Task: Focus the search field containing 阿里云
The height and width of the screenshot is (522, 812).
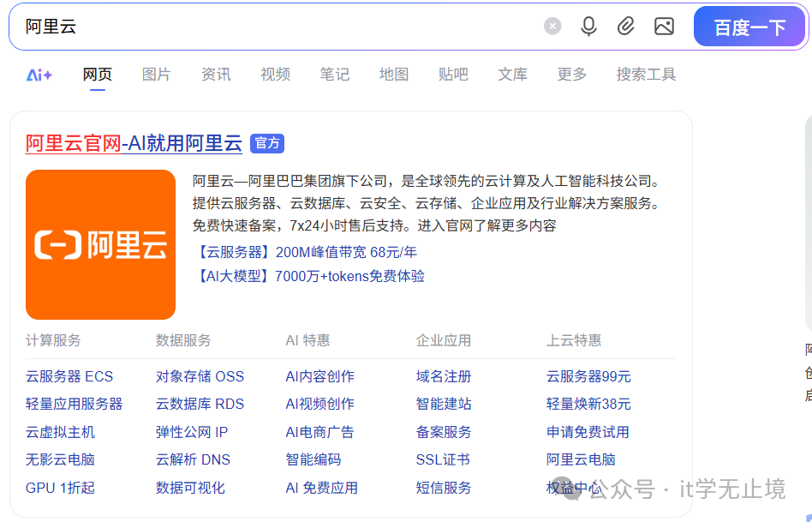Action: [279, 27]
